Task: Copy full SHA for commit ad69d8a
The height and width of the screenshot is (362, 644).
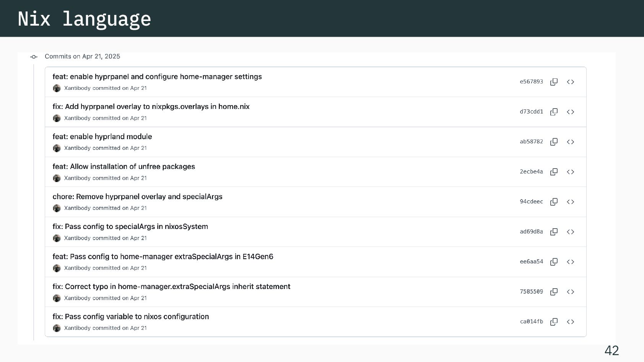Action: [554, 232]
